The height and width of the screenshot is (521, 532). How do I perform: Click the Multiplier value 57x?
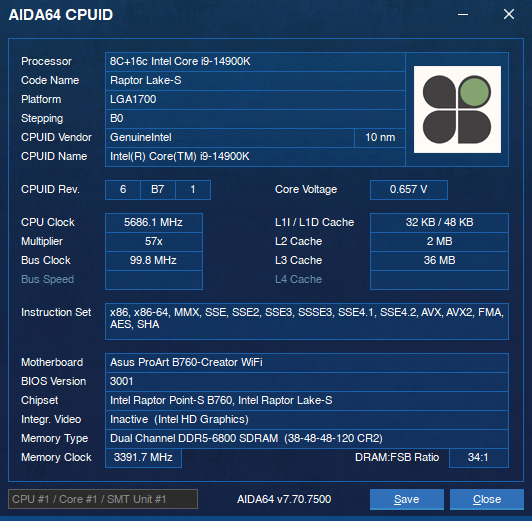154,242
